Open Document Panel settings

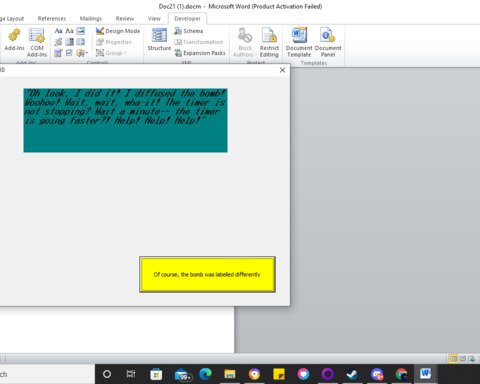[x=328, y=42]
